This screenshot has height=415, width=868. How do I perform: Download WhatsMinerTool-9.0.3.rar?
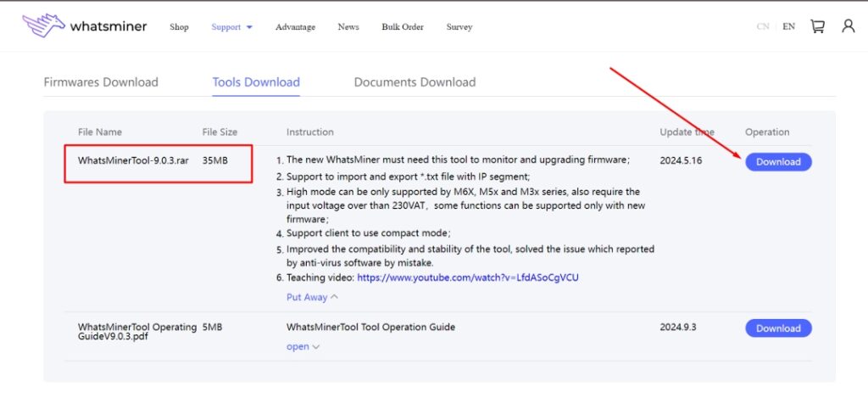coord(778,162)
